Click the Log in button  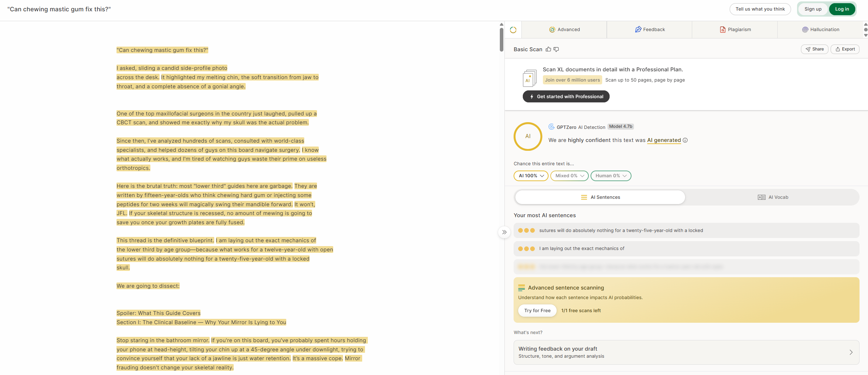point(842,9)
